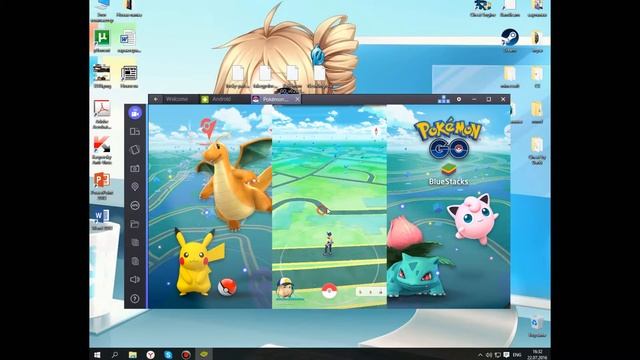Image resolution: width=640 pixels, height=360 pixels.
Task: Open the Steam desktop shortcut
Action: coord(510,40)
